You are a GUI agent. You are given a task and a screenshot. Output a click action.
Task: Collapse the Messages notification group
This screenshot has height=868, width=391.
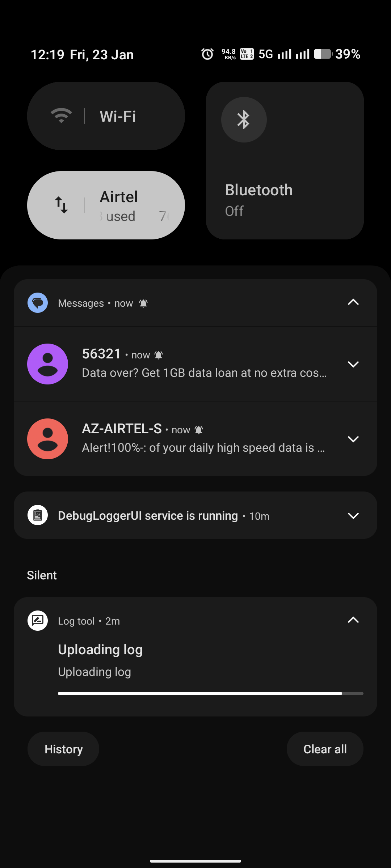point(353,302)
